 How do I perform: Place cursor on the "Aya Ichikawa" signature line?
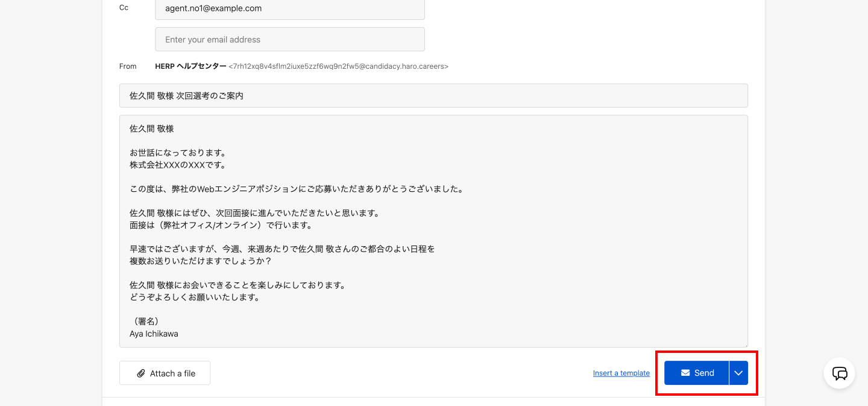pos(154,334)
